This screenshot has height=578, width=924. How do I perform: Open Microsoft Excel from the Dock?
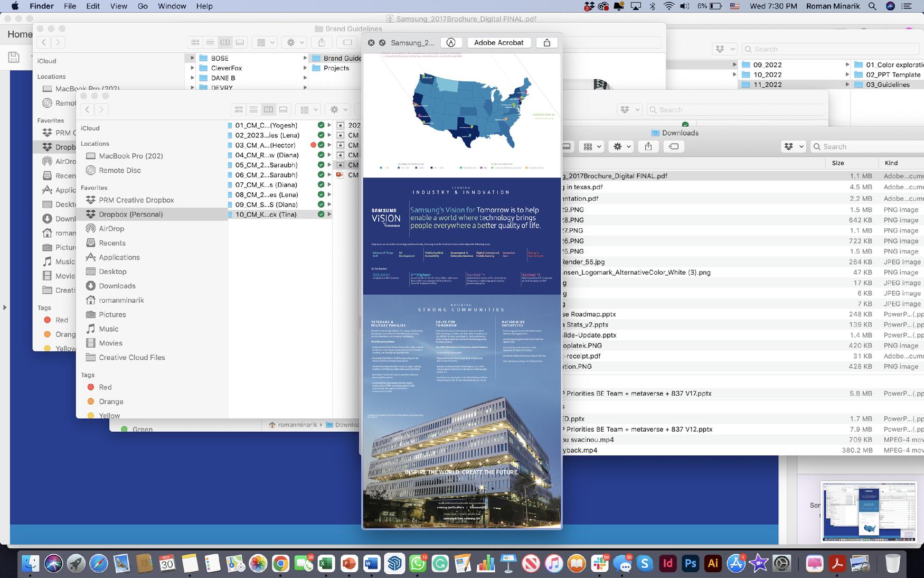click(326, 564)
